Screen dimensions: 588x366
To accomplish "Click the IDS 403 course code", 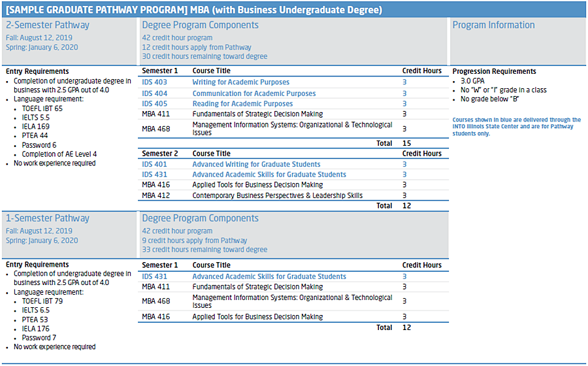I will (154, 82).
